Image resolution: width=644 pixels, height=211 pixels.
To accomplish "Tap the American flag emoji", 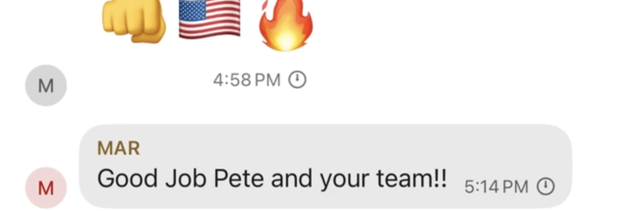I will (209, 19).
